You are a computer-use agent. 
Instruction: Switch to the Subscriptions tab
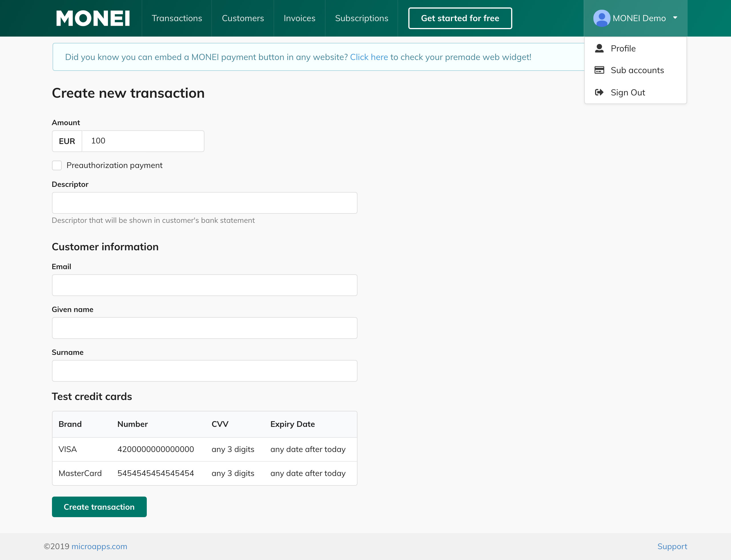tap(362, 18)
